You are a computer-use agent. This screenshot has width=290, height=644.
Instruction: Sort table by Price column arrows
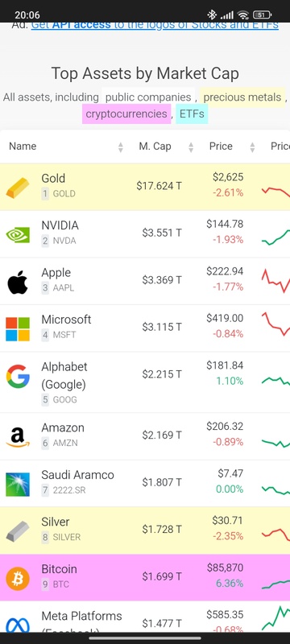pos(252,147)
